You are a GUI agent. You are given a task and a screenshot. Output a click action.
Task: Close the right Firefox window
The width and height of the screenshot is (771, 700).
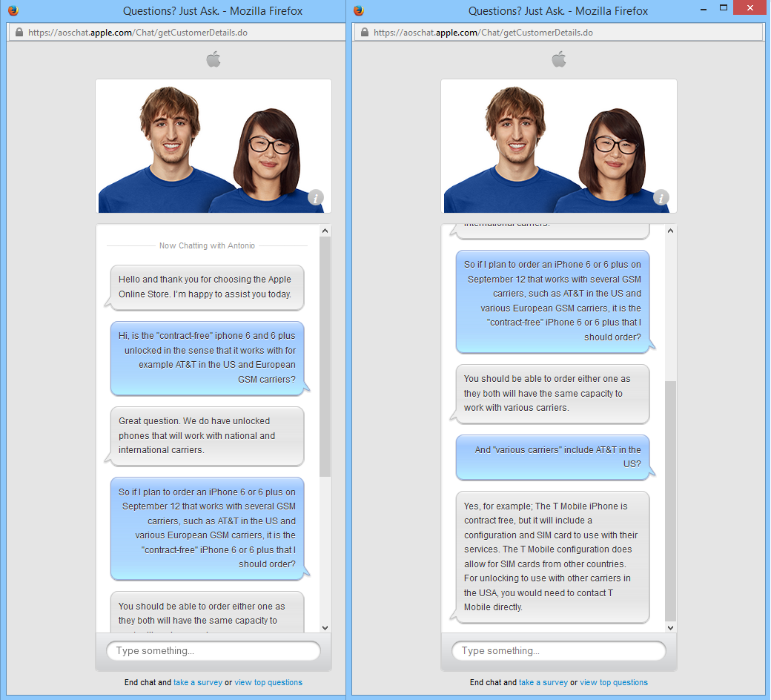(x=750, y=8)
